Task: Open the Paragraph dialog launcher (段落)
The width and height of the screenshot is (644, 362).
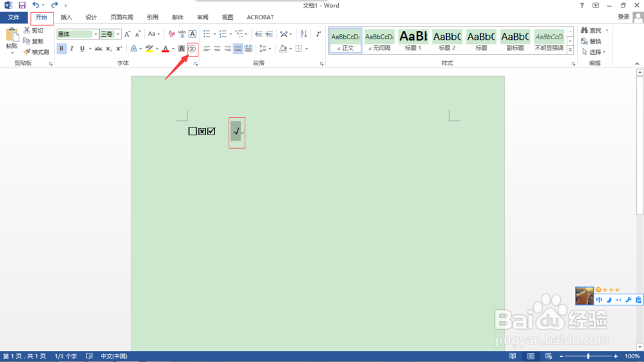Action: point(321,64)
